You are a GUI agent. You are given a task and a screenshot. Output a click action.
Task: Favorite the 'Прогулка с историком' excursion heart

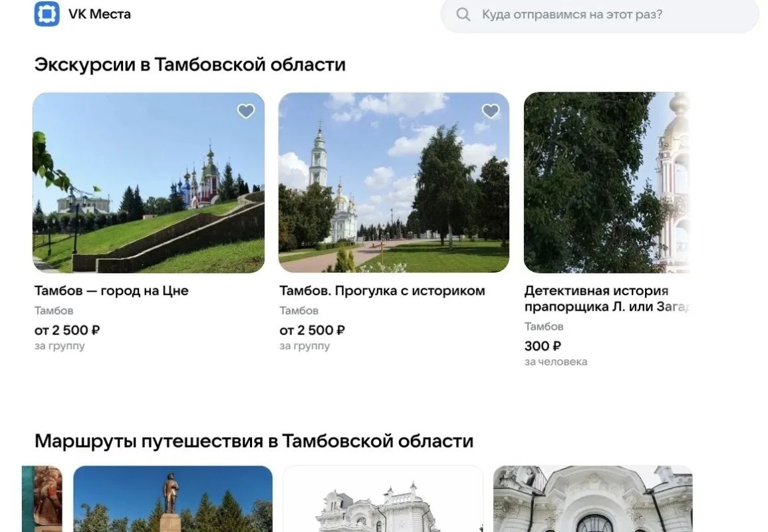click(x=490, y=111)
